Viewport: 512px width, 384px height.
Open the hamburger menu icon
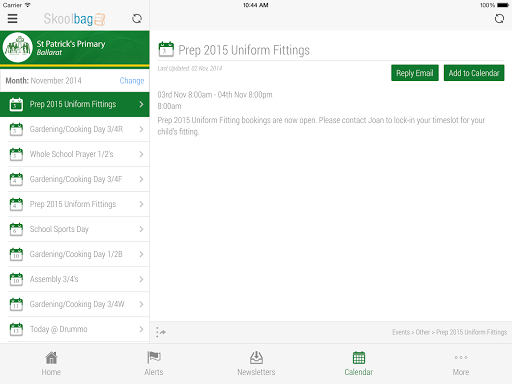(x=12, y=19)
